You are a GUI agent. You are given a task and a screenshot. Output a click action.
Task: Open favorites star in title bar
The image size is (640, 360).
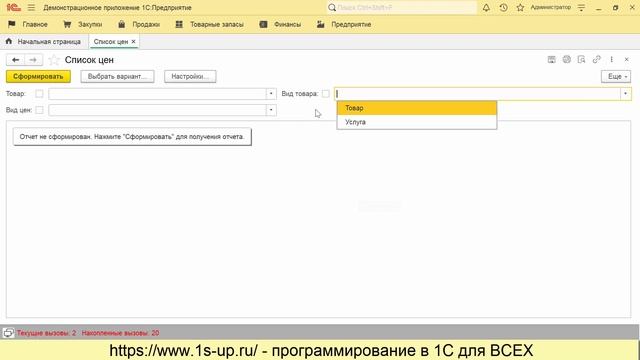[x=520, y=7]
